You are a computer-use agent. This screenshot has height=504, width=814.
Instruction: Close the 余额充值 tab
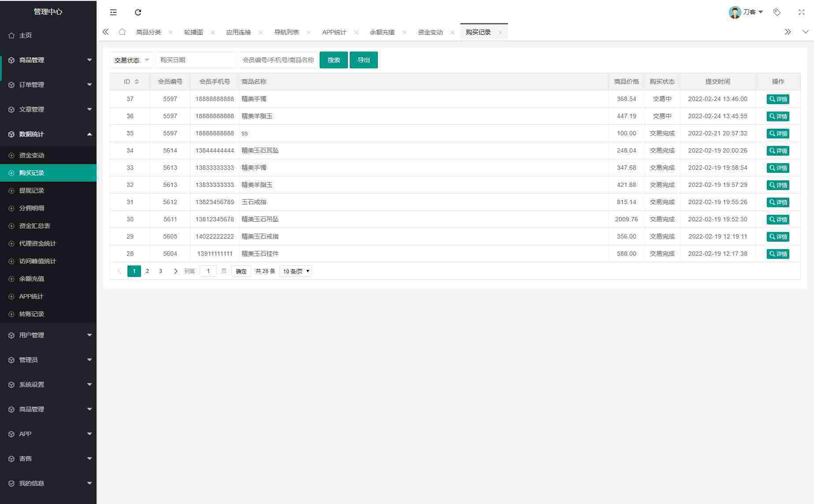coord(404,32)
